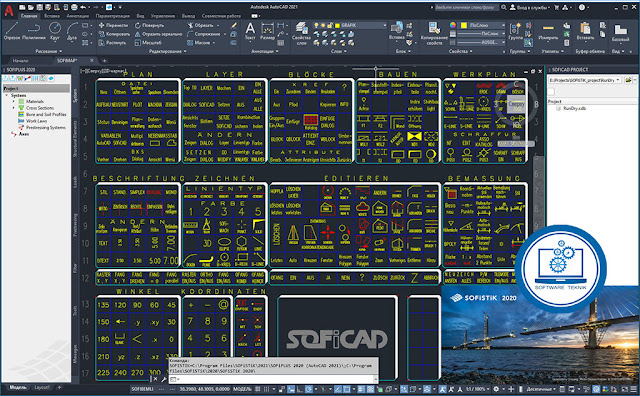Click the Масштаб (Scale) tool
Viewport: 640px width, 396px height.
[x=148, y=42]
